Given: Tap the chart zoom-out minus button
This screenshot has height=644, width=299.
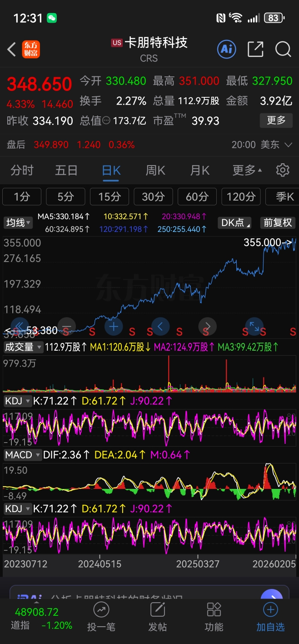Looking at the screenshot, I should tap(66, 327).
